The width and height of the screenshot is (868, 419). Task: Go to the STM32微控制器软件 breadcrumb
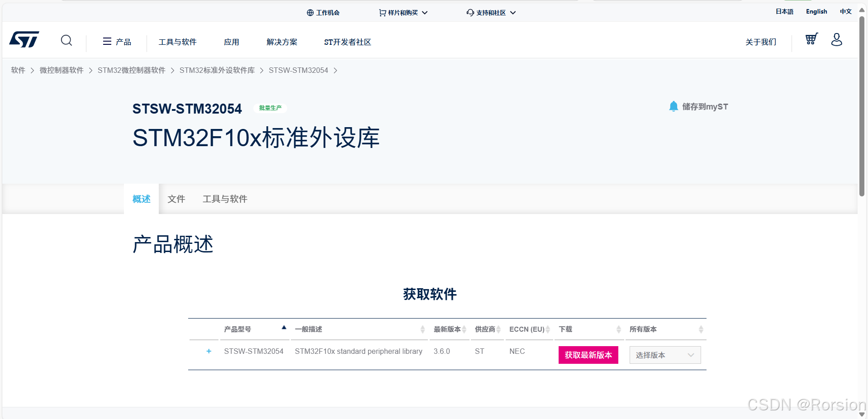click(x=132, y=70)
